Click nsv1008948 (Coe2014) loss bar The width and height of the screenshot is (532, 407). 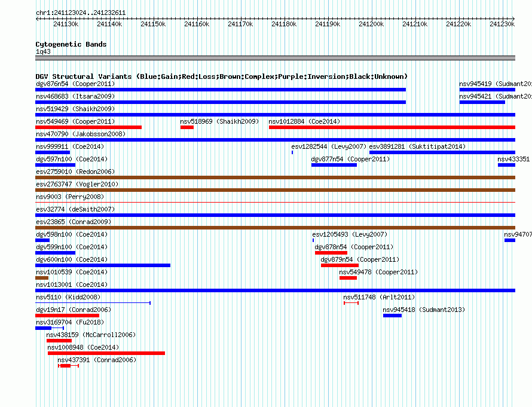(x=106, y=353)
